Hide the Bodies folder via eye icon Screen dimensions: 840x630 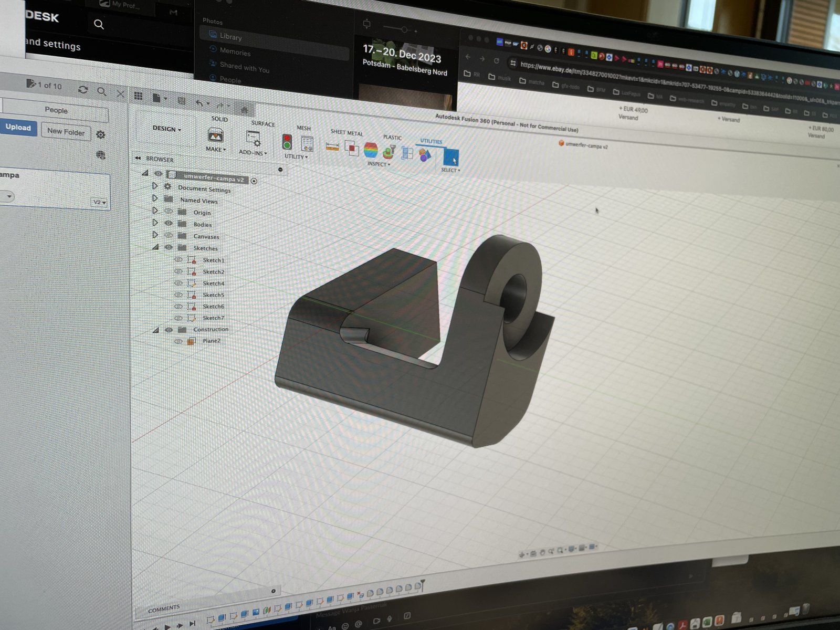[169, 223]
